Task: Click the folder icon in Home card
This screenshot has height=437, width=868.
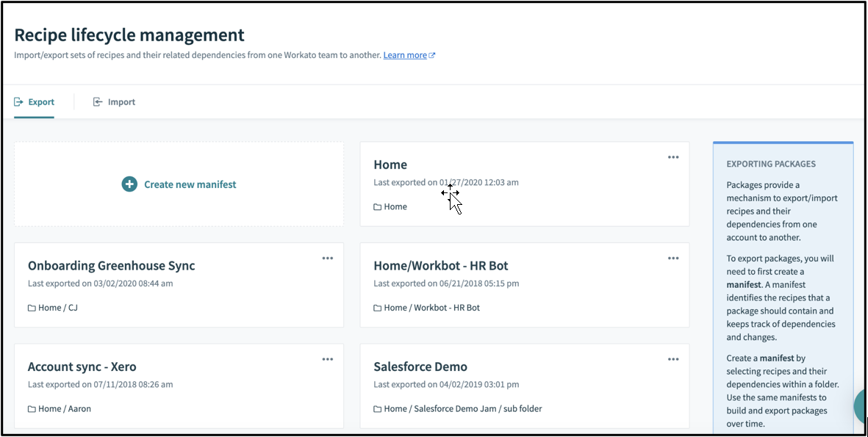Action: pos(378,207)
